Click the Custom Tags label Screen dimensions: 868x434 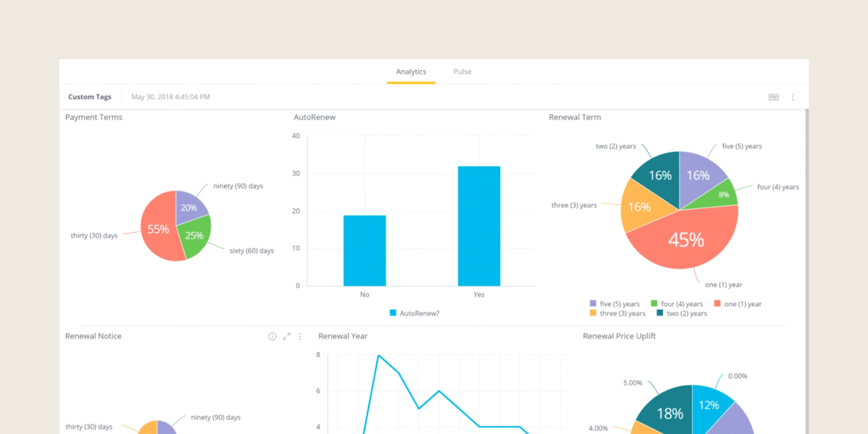pyautogui.click(x=89, y=97)
